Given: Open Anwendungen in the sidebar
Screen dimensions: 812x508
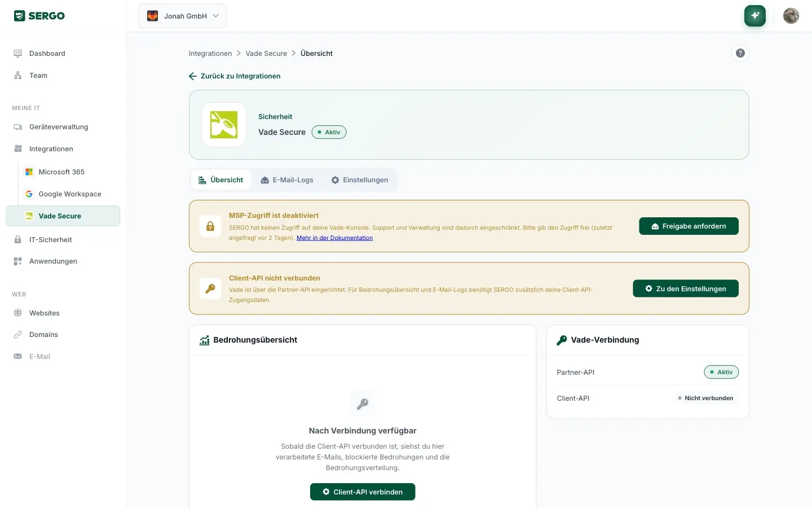Looking at the screenshot, I should 63,261.
